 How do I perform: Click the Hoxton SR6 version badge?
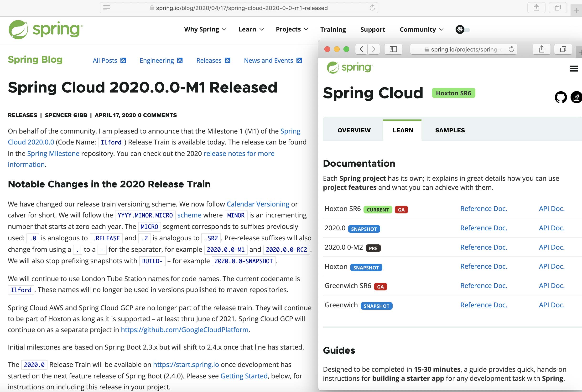(453, 93)
